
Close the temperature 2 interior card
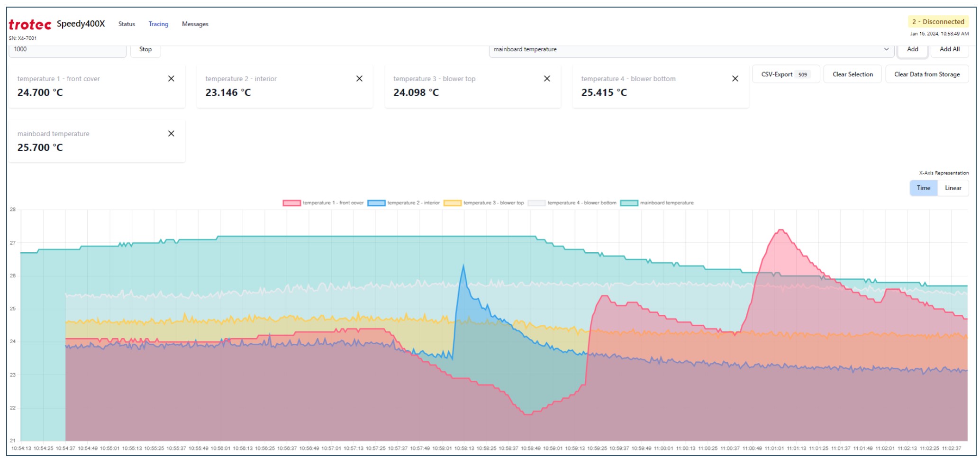359,79
